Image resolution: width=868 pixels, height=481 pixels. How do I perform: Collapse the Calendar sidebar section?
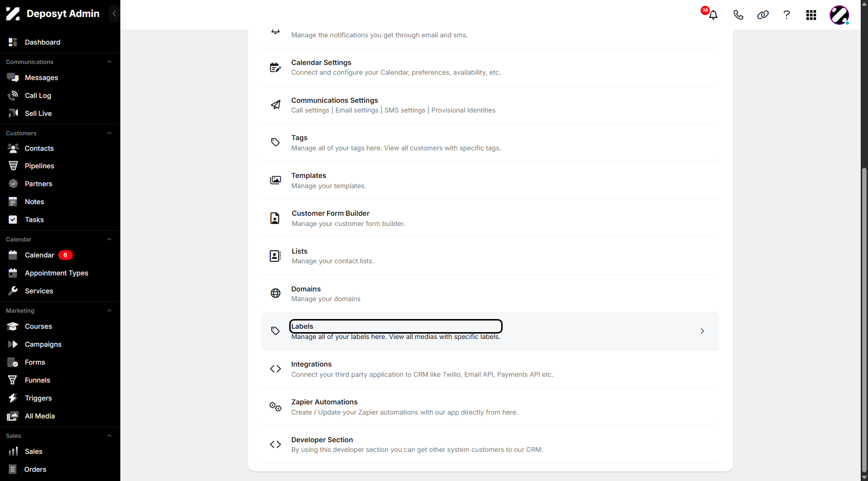109,240
